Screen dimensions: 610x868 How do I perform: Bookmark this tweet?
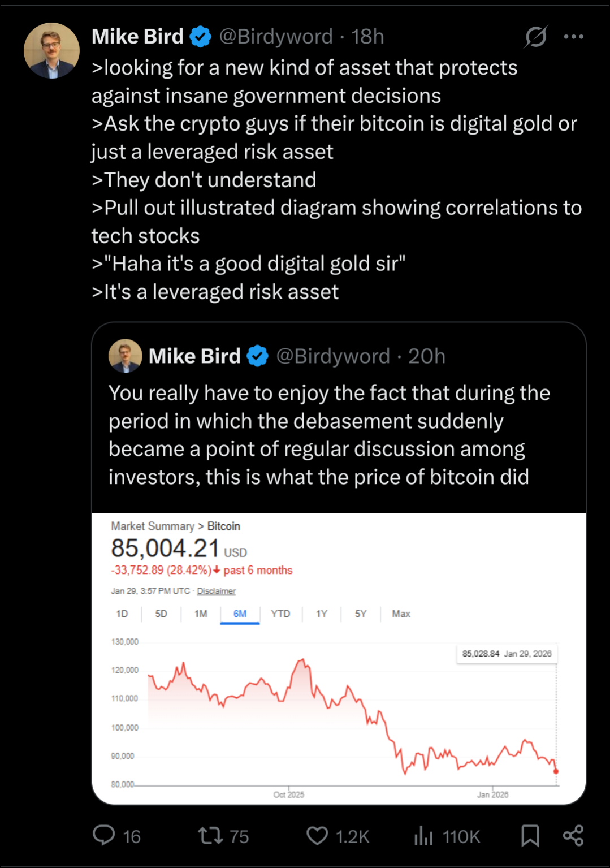[530, 835]
